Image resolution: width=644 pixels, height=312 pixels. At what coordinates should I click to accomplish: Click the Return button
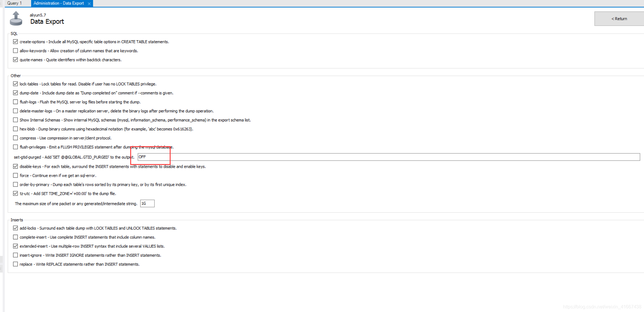[x=619, y=19]
